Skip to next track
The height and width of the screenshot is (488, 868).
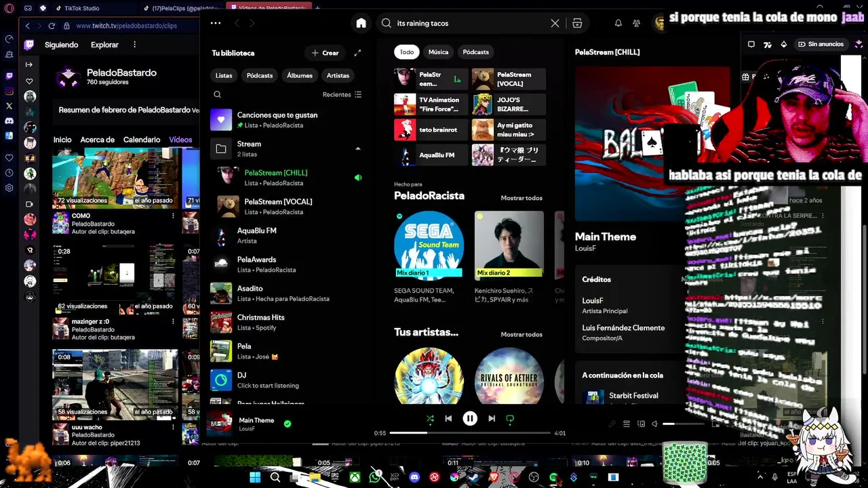point(492,419)
